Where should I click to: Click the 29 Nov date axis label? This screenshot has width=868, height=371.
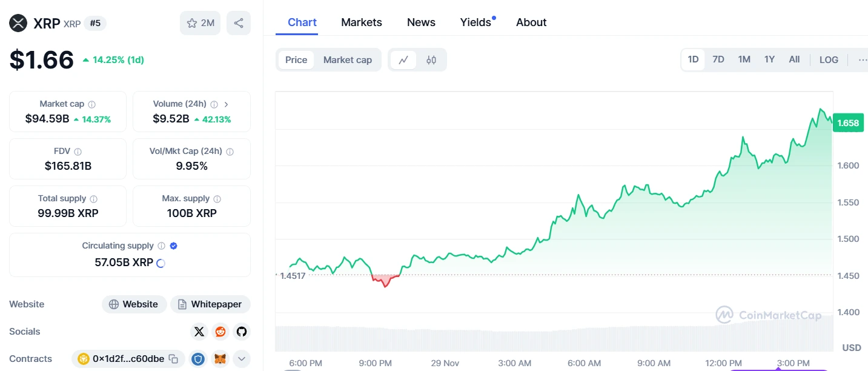click(x=445, y=363)
